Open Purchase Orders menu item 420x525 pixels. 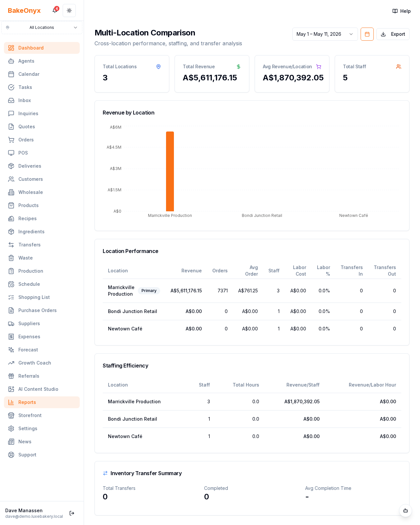pyautogui.click(x=42, y=310)
